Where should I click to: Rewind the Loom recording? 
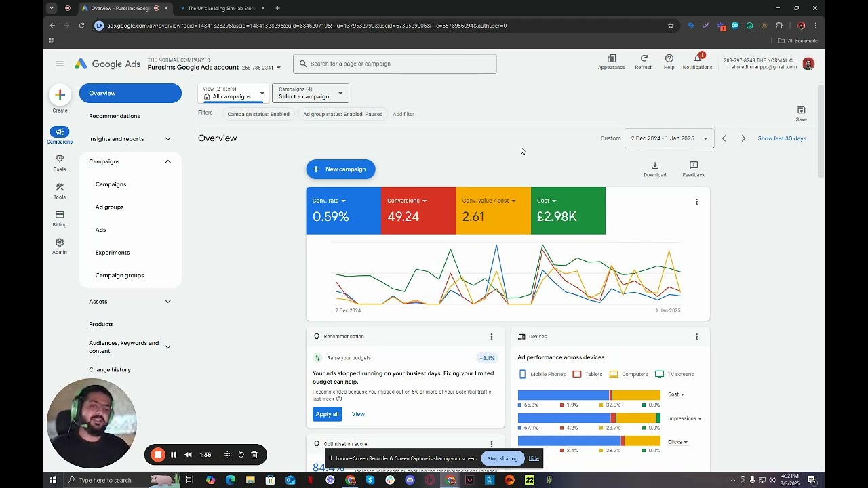pyautogui.click(x=188, y=455)
